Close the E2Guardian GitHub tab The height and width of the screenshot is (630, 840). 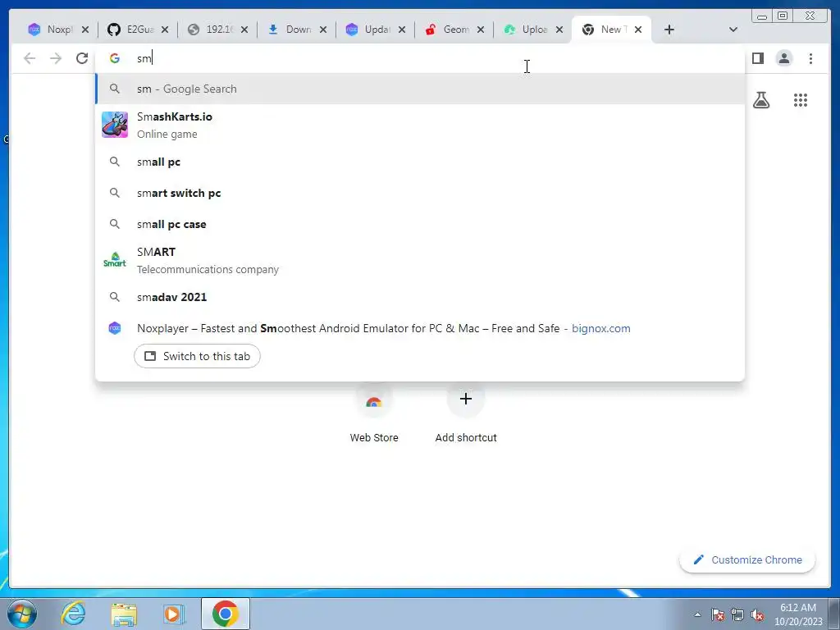165,30
